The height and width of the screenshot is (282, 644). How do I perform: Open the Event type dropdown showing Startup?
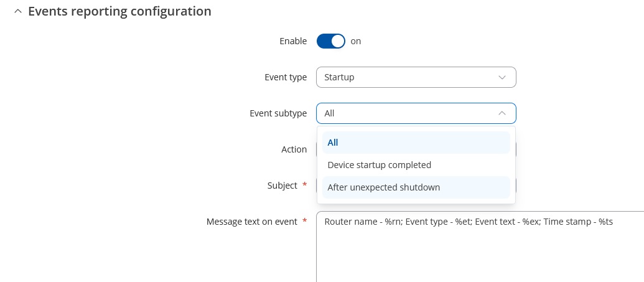point(416,77)
